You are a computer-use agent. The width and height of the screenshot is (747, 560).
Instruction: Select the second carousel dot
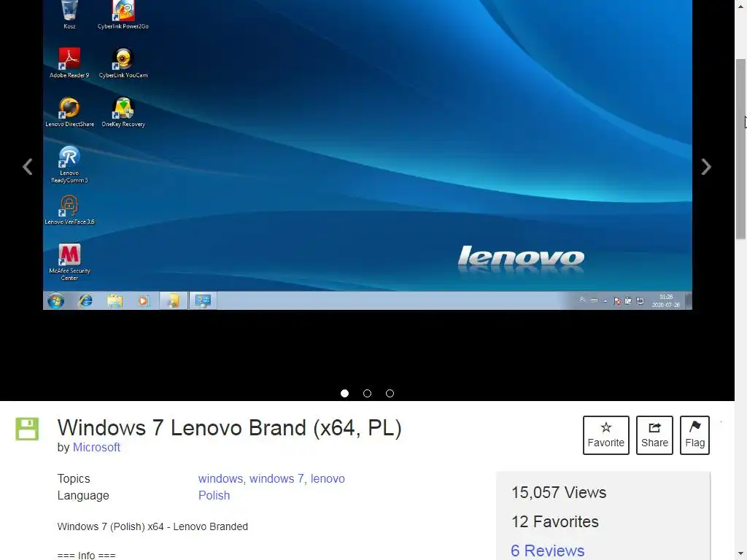tap(368, 393)
